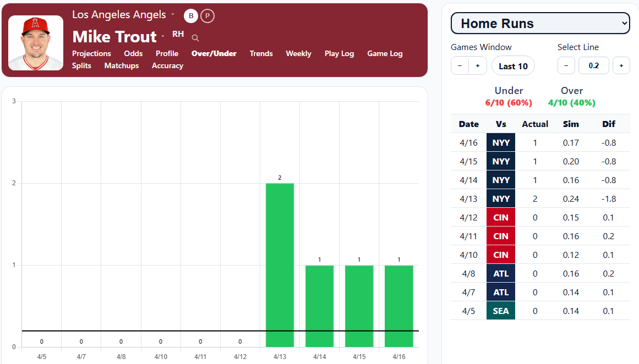Open the Play Log tab

click(339, 53)
